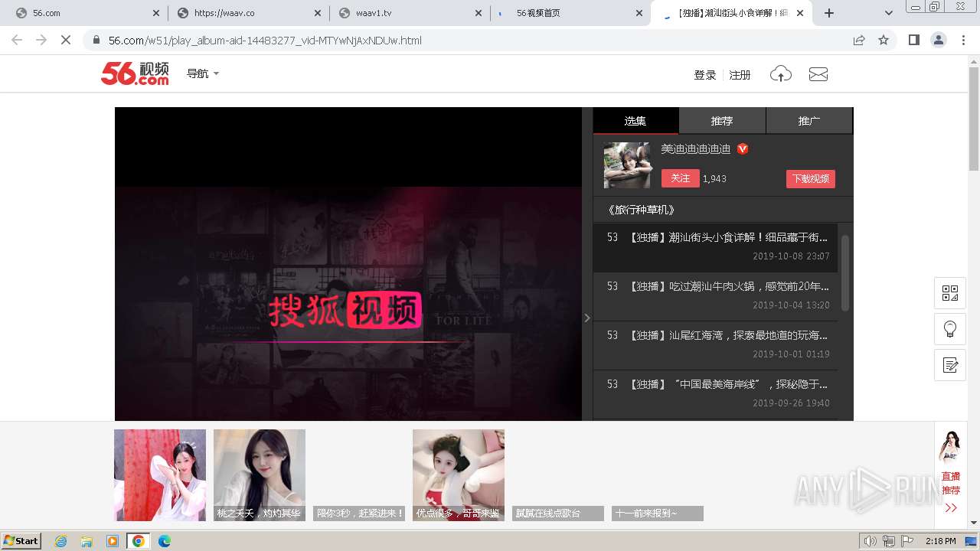Collapse the playlist side panel arrow
This screenshot has height=551, width=980.
point(587,318)
